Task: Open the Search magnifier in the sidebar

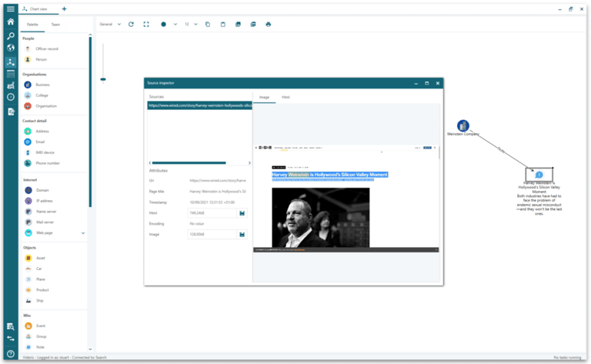Action: point(11,36)
